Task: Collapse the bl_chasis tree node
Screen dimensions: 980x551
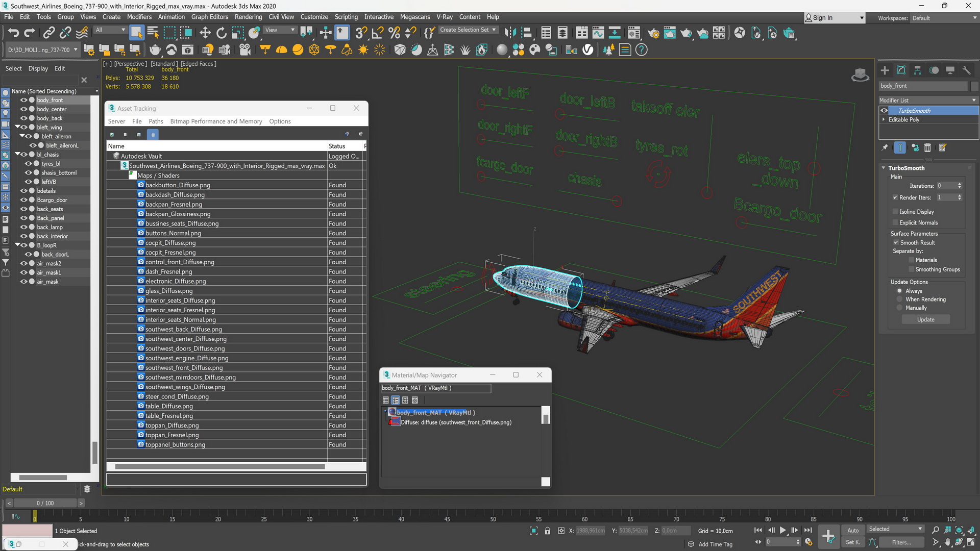Action: tap(17, 154)
